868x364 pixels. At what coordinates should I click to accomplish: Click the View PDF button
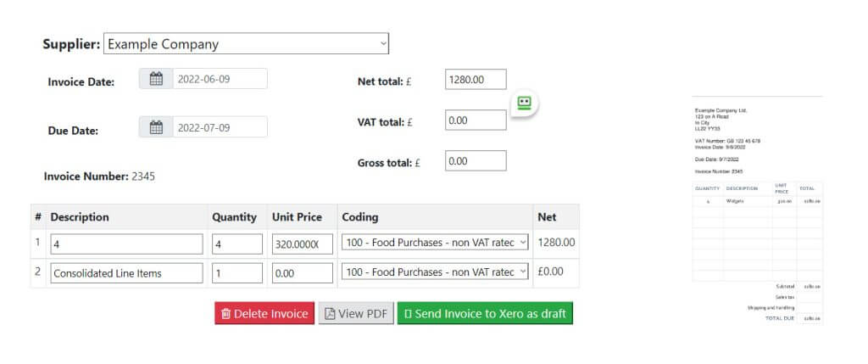point(356,314)
